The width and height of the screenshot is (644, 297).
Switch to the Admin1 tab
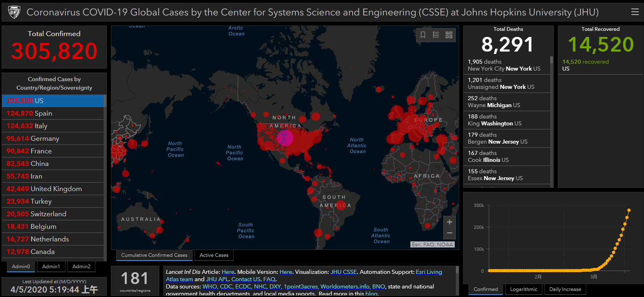click(x=51, y=267)
